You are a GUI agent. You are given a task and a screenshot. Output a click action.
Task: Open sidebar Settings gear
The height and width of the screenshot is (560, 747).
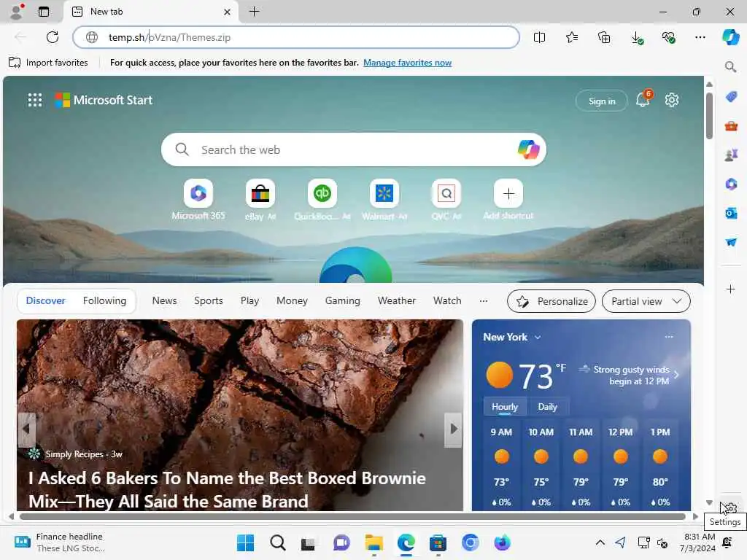[731, 508]
